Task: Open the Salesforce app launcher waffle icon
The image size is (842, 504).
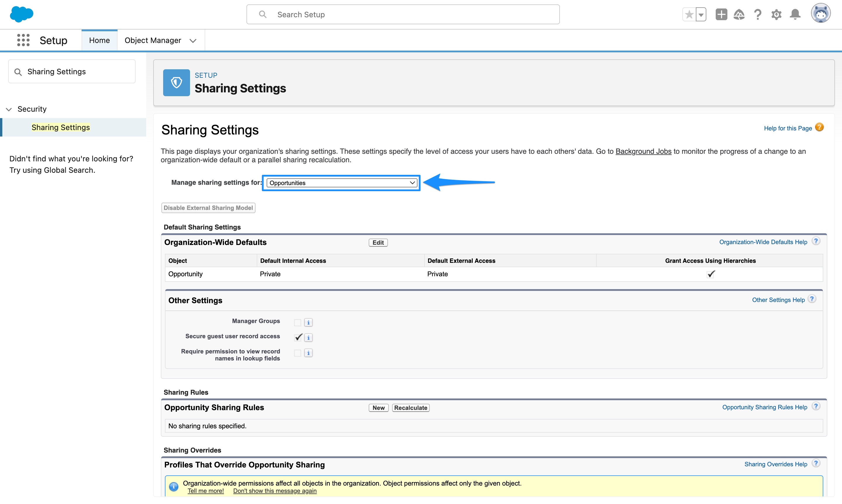Action: [23, 40]
